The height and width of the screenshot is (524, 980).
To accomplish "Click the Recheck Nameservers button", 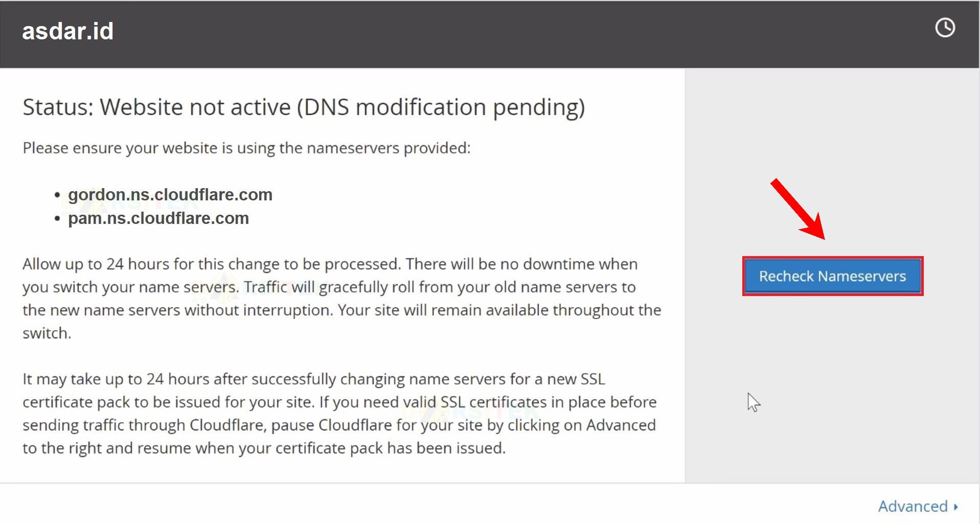I will coord(832,276).
